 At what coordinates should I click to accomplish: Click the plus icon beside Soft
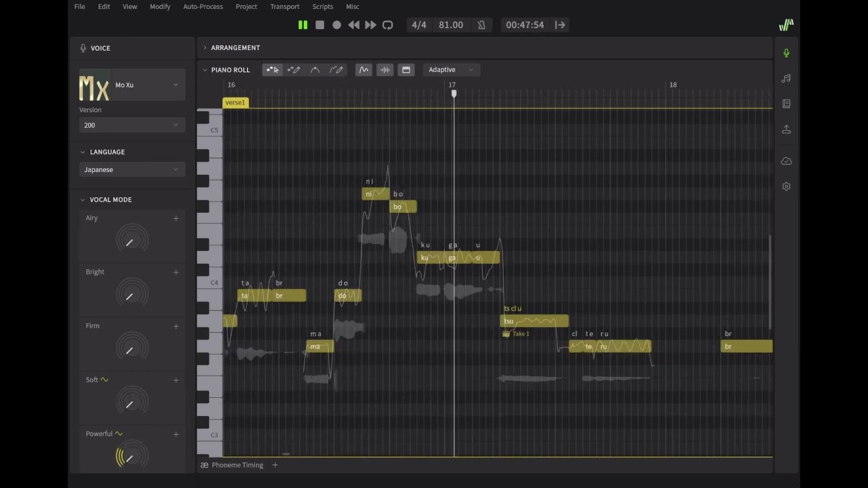click(176, 380)
